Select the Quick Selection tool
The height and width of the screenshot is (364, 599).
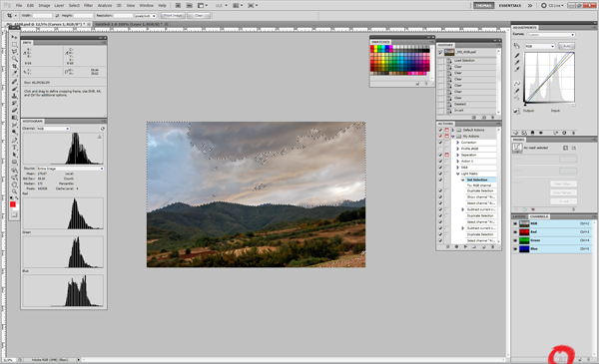coord(14,59)
